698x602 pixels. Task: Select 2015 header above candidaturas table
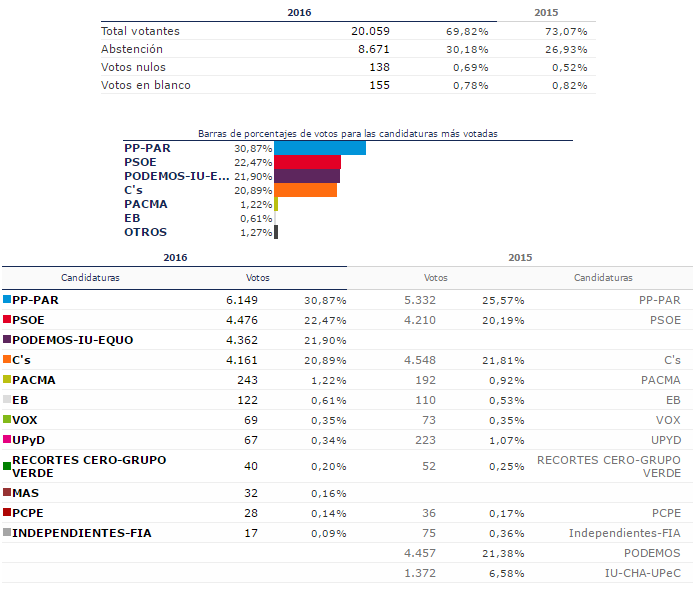520,257
